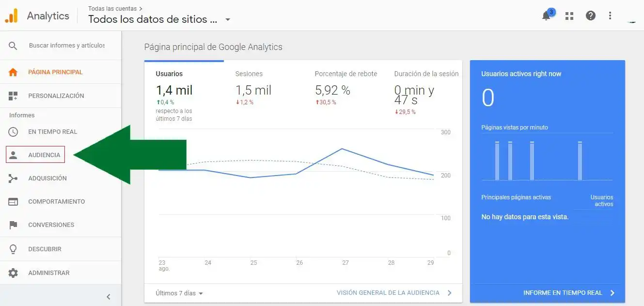
Task: Open the Administrar gear icon
Action: click(14, 272)
